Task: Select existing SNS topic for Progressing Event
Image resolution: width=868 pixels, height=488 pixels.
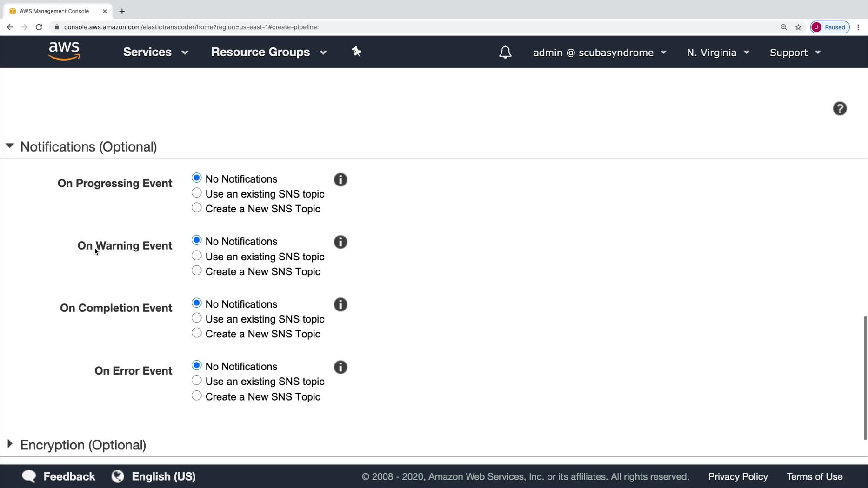Action: pyautogui.click(x=197, y=193)
